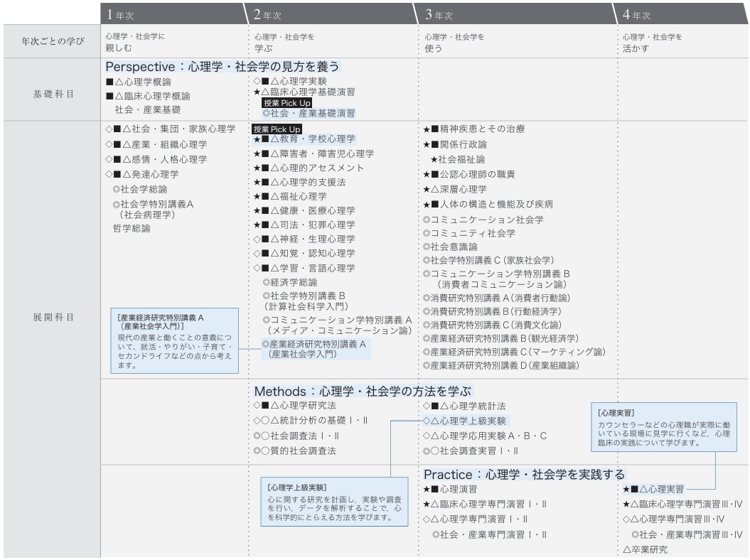
Task: Select the "基礎科目" row label
Action: pos(53,94)
